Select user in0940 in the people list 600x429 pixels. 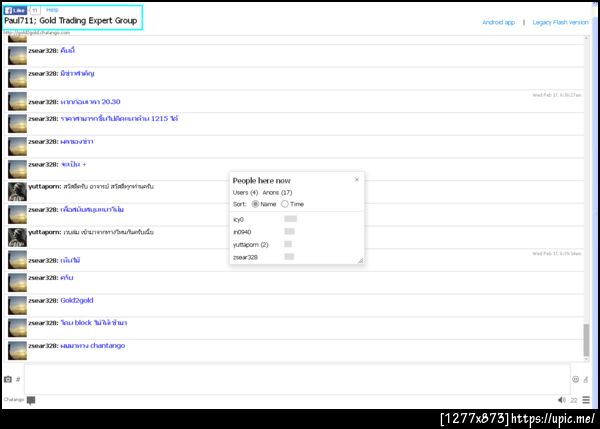click(242, 232)
